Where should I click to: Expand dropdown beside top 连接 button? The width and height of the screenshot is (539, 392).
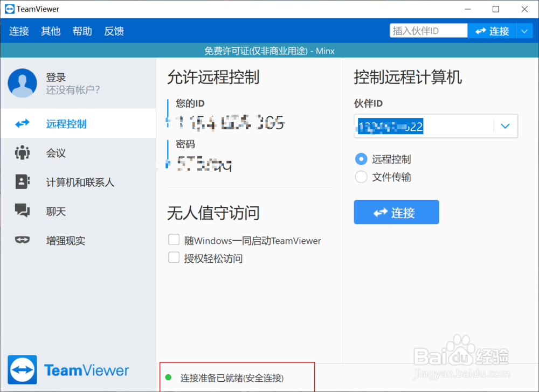coord(524,31)
